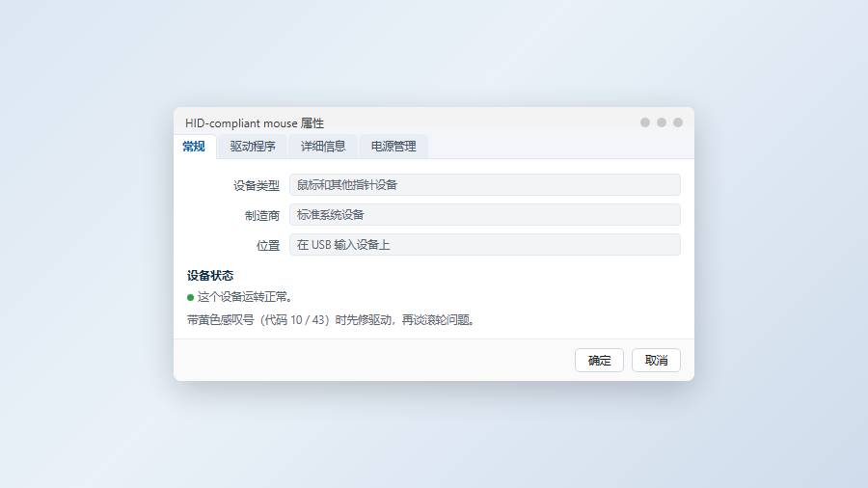Image resolution: width=868 pixels, height=488 pixels.
Task: Confirm with the 确定 button
Action: (x=599, y=360)
